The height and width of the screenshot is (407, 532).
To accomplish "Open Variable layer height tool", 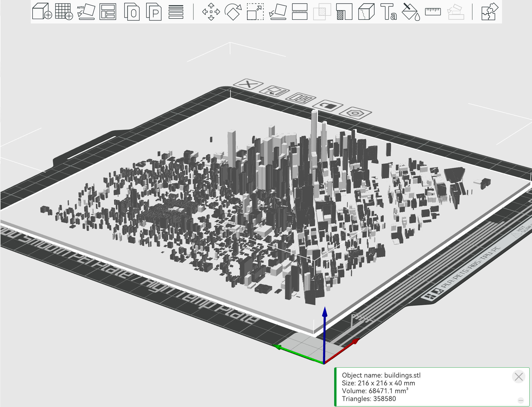I will pyautogui.click(x=176, y=12).
